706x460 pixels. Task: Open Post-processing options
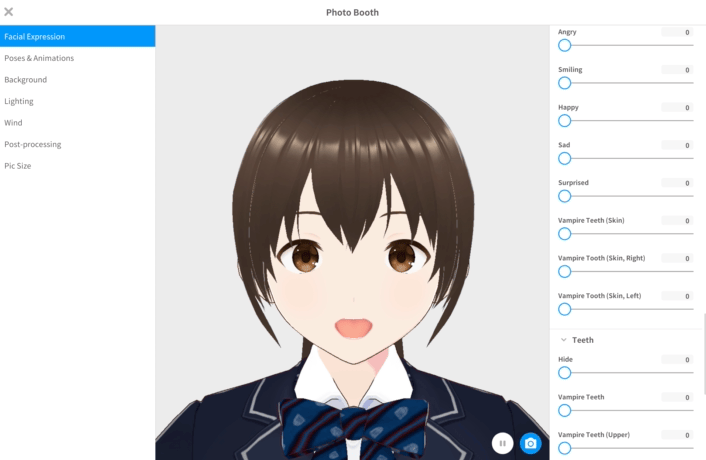(77, 144)
